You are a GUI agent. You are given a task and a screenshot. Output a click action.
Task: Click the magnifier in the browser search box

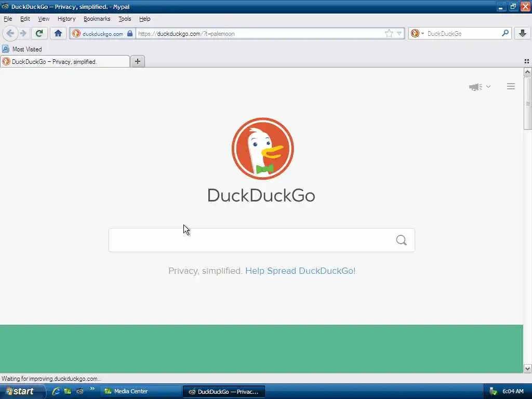click(505, 33)
